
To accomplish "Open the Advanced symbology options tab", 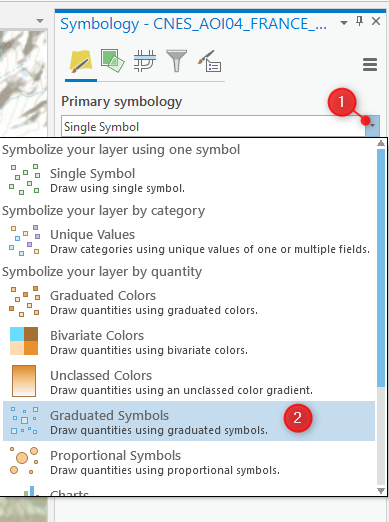I will [x=209, y=62].
